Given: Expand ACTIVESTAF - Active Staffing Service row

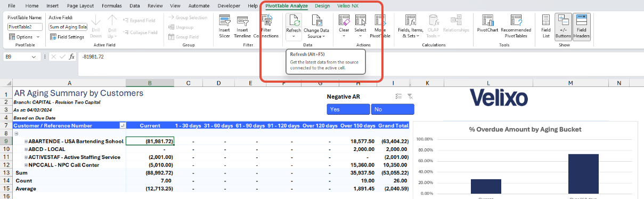Looking at the screenshot, I should click(26, 157).
